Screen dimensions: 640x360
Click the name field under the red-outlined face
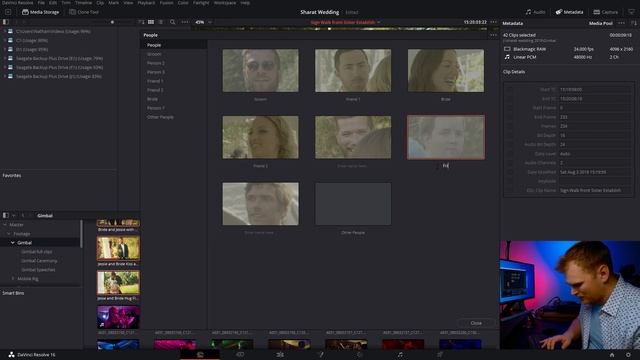coord(446,166)
